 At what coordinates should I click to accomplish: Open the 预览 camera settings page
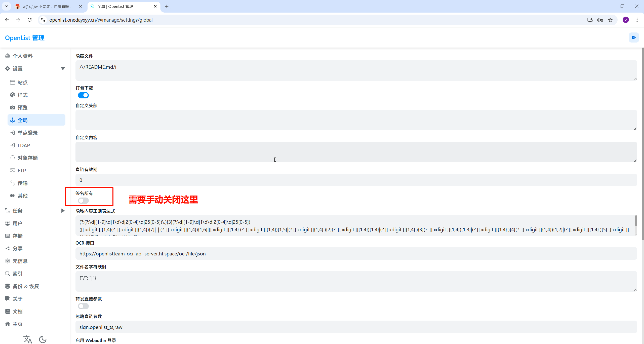click(22, 107)
